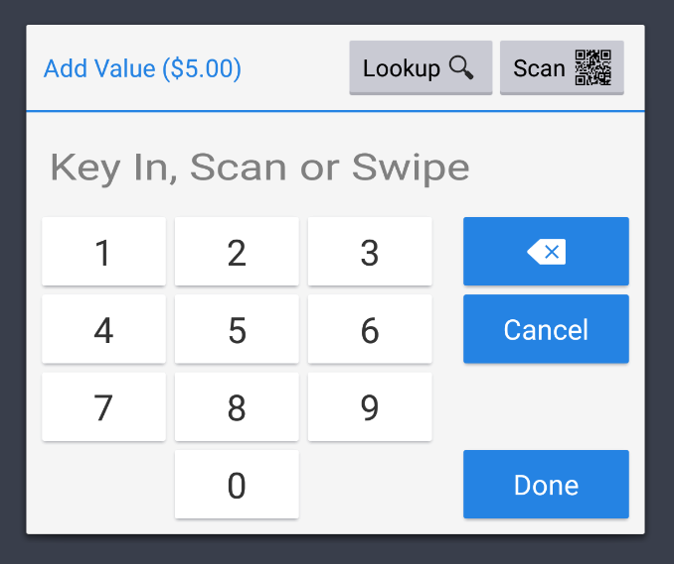Confirm entry with Done button
This screenshot has width=674, height=564.
546,485
